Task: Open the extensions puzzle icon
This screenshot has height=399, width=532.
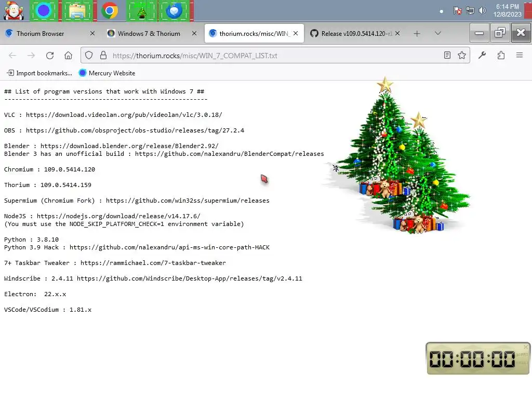Action: pyautogui.click(x=501, y=55)
